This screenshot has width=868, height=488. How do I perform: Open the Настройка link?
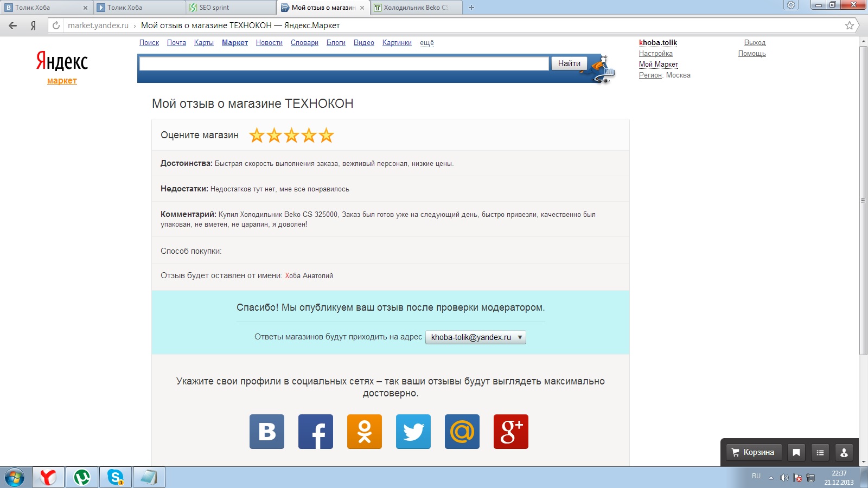click(x=656, y=54)
